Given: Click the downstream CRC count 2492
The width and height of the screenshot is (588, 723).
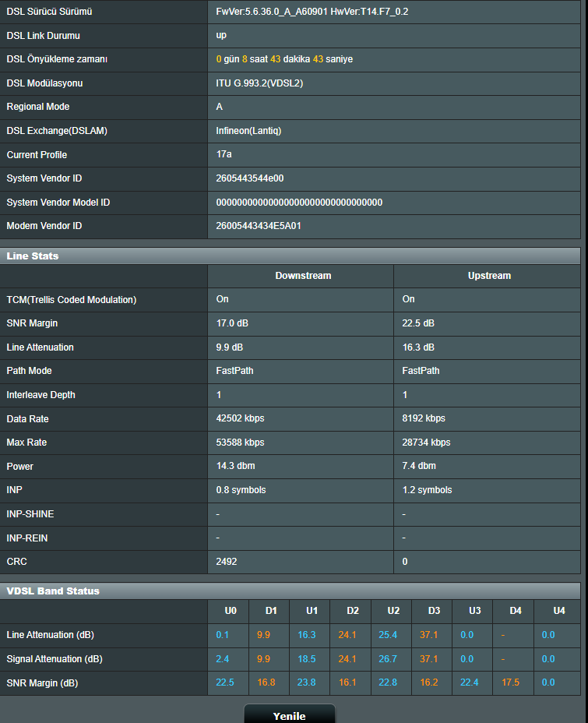Looking at the screenshot, I should (227, 561).
